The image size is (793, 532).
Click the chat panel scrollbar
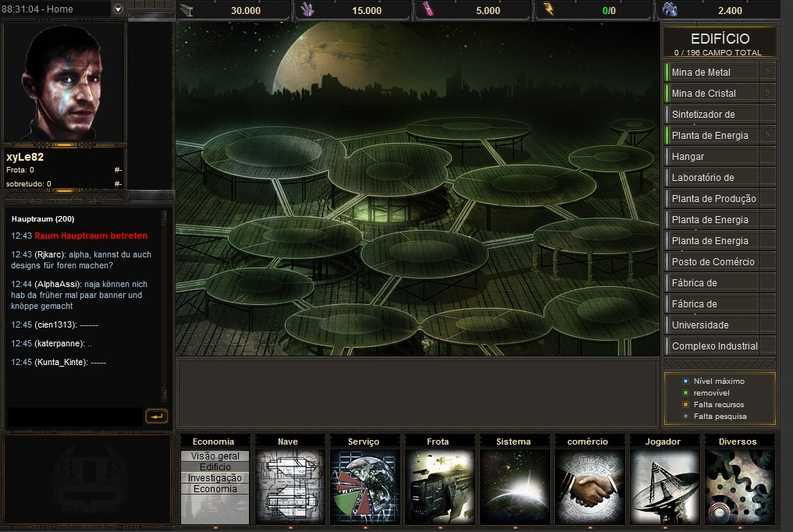[164, 306]
